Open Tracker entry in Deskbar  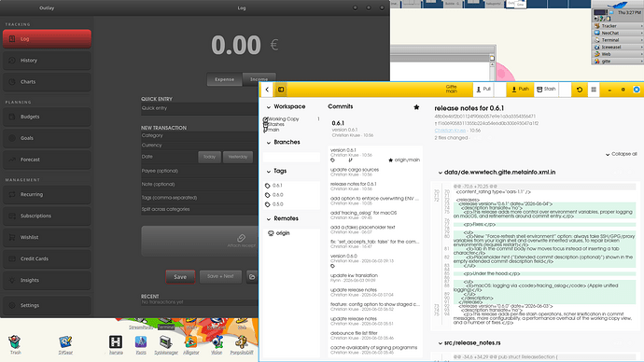click(618, 26)
